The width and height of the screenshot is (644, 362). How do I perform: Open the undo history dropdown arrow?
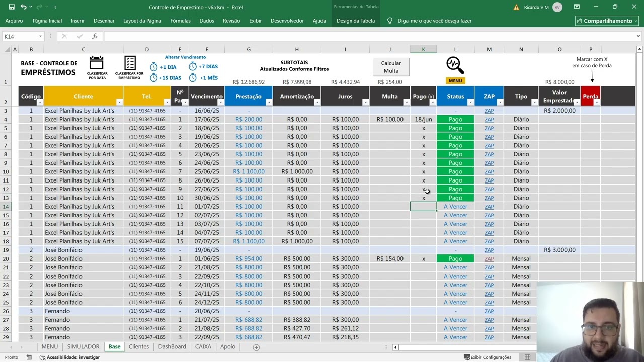(x=31, y=8)
